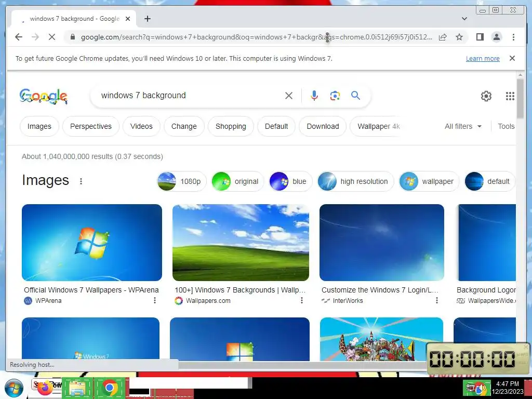Screen dimensions: 532x399
Task: Filter results by Shopping
Action: [x=231, y=126]
